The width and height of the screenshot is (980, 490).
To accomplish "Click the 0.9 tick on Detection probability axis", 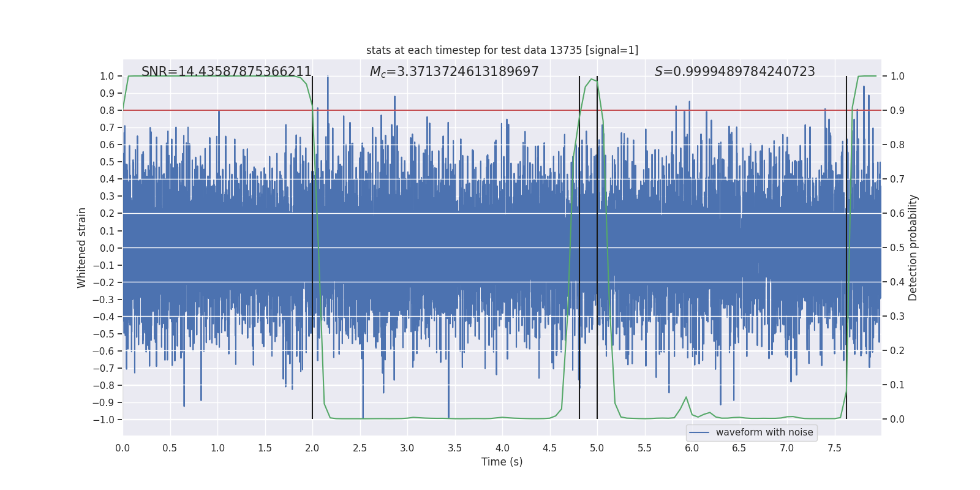I will point(897,110).
